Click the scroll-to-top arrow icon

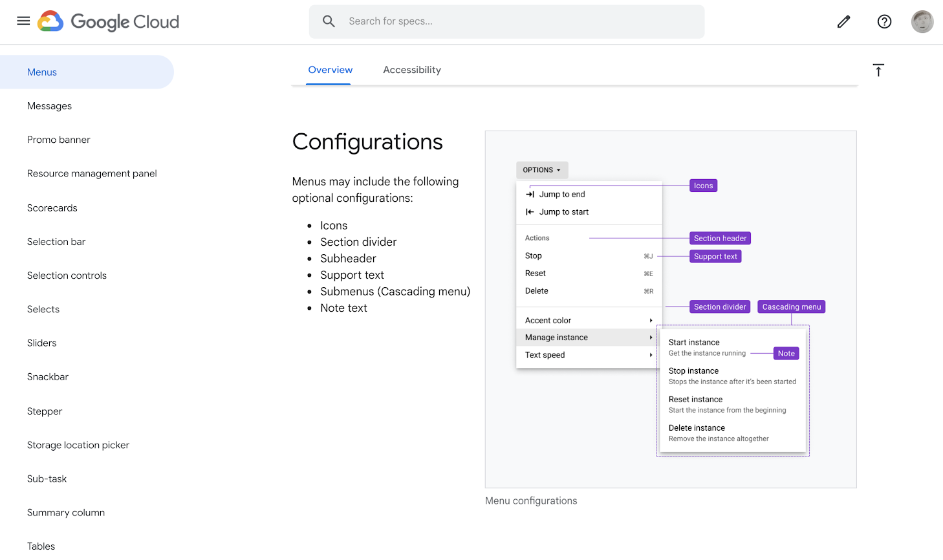878,70
